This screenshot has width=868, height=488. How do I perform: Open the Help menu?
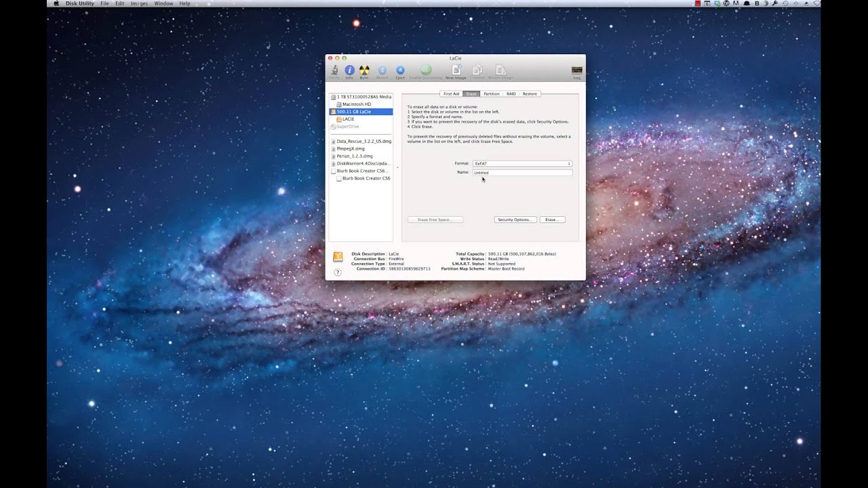coord(184,3)
